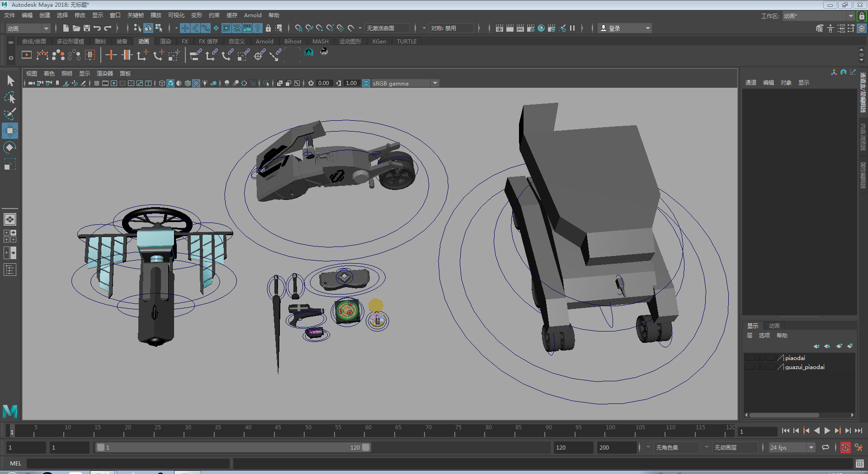Toggle playback P box of piaodai layer
868x474 pixels.
click(x=760, y=358)
